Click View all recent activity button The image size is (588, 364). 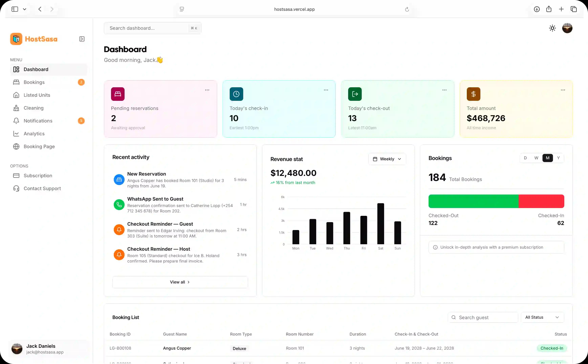180,282
